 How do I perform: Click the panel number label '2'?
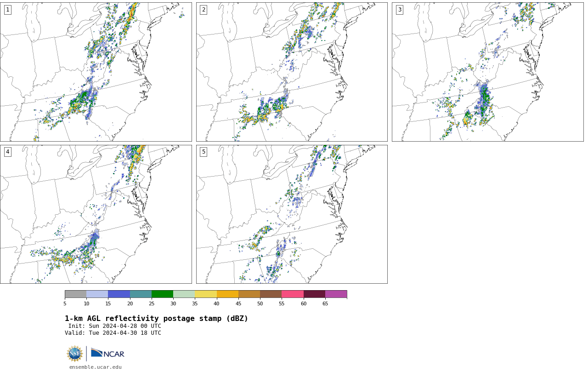coord(204,10)
